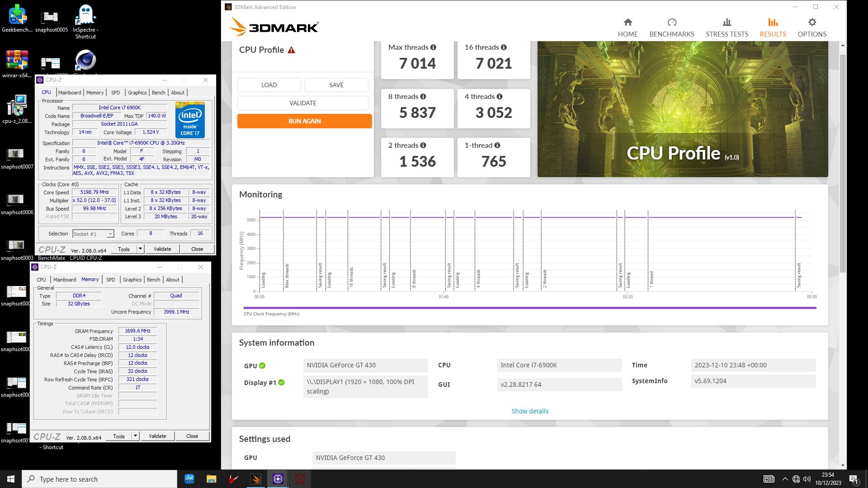Click the SystemInfo version v5.69.1204
The image size is (868, 488).
tap(753, 381)
